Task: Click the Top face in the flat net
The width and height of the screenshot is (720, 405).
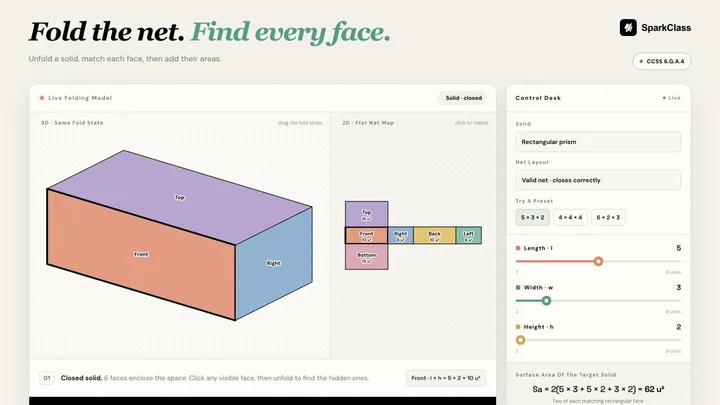Action: [366, 214]
